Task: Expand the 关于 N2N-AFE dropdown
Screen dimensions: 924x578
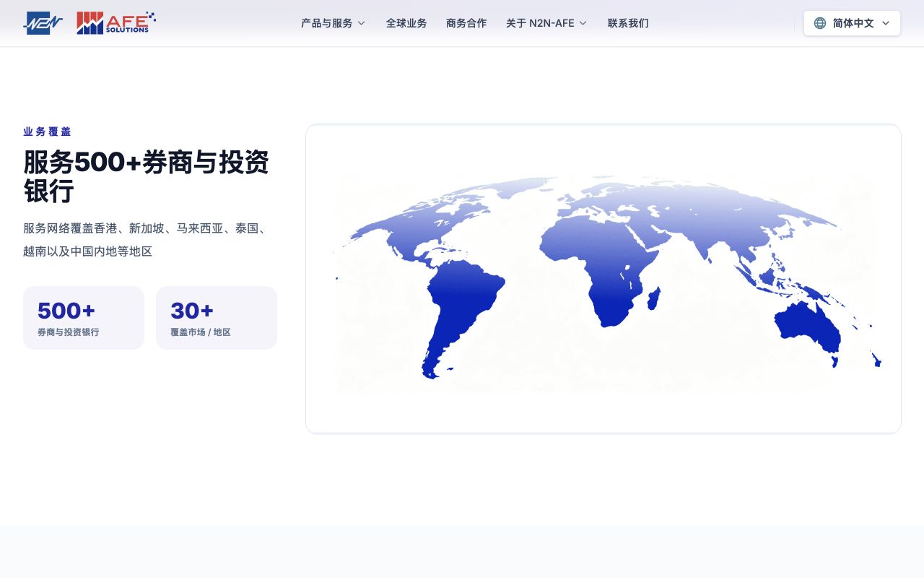Action: click(546, 23)
